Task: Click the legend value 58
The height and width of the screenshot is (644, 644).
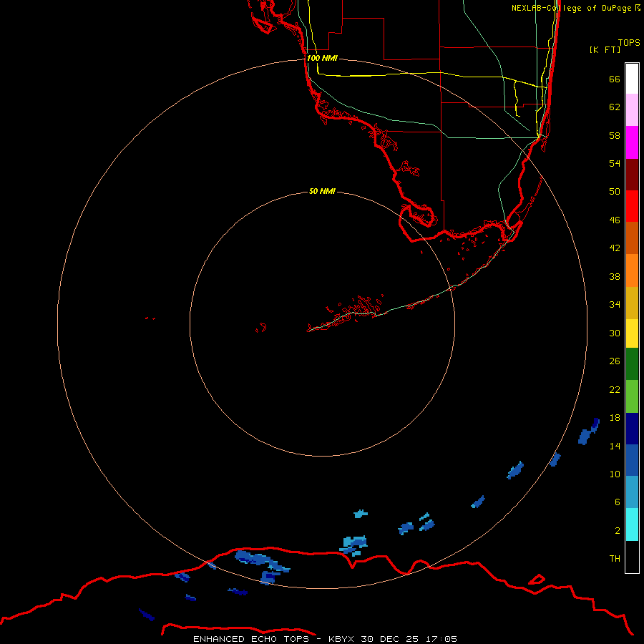Action: click(615, 135)
